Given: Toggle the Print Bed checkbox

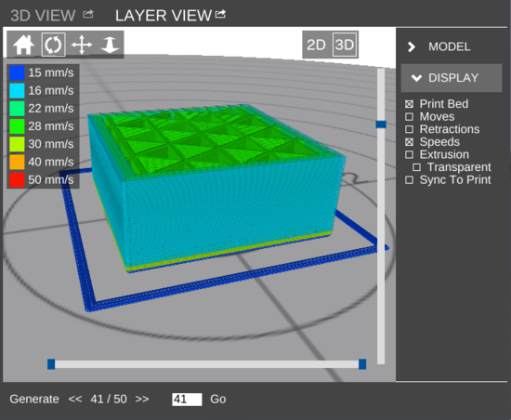Looking at the screenshot, I should pyautogui.click(x=410, y=104).
